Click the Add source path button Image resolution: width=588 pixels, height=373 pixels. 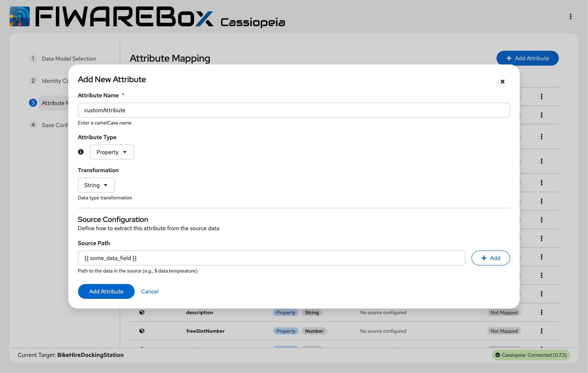[x=490, y=258]
